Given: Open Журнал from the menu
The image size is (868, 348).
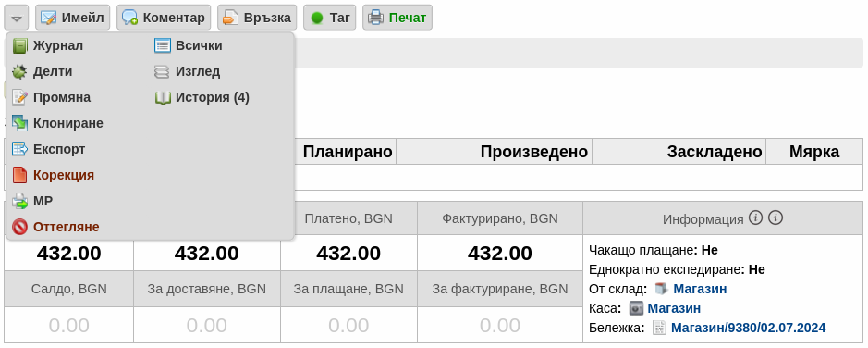Looking at the screenshot, I should click(x=57, y=45).
